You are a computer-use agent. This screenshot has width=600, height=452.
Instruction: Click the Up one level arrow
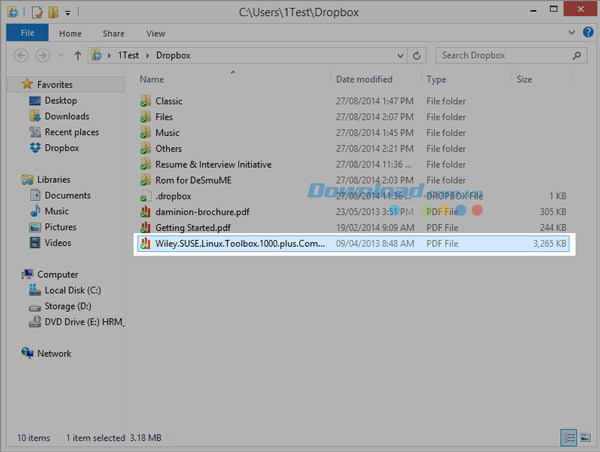(x=78, y=56)
